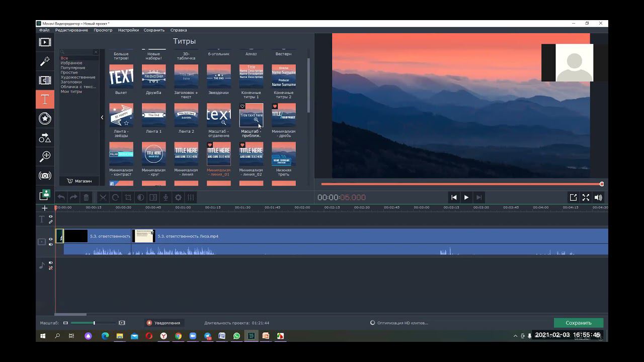Select the Популярные titles category
Image resolution: width=644 pixels, height=362 pixels.
click(x=73, y=68)
